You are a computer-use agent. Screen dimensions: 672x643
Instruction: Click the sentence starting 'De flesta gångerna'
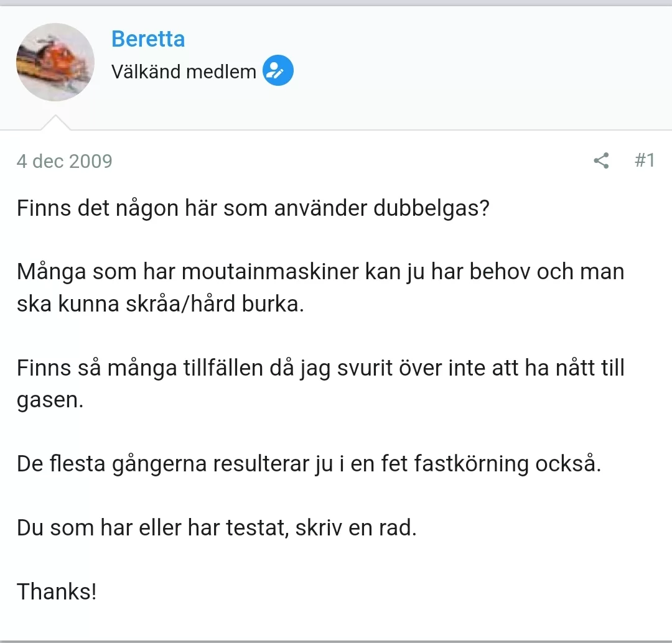pyautogui.click(x=309, y=464)
